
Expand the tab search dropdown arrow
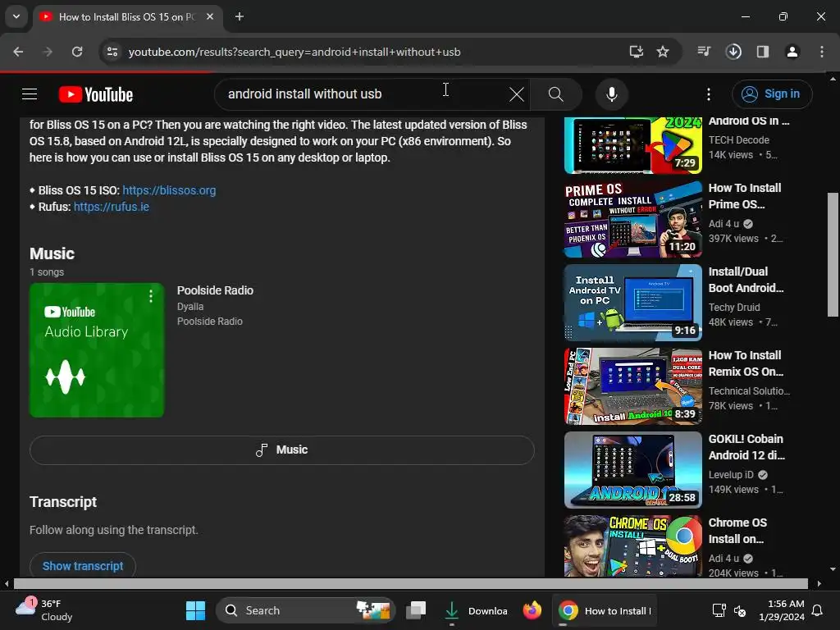coord(16,16)
